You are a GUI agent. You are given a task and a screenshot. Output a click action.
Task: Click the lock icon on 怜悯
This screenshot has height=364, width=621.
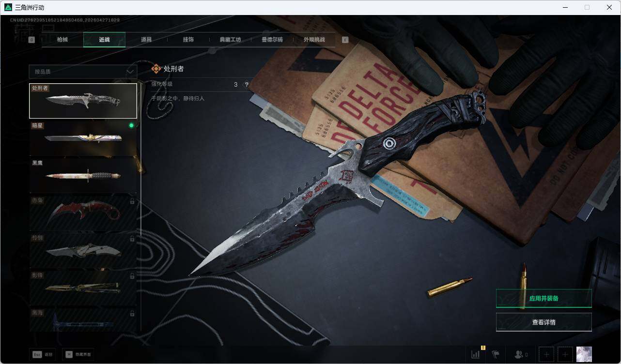click(132, 238)
